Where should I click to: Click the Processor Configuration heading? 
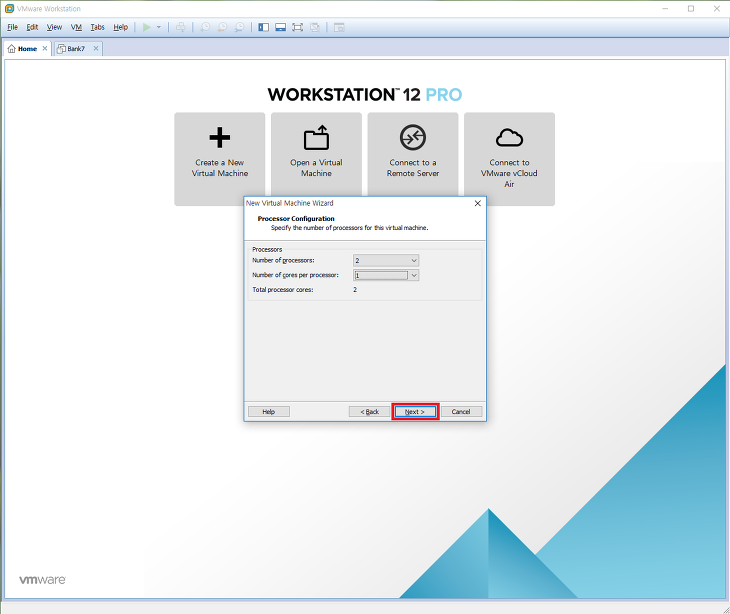296,218
